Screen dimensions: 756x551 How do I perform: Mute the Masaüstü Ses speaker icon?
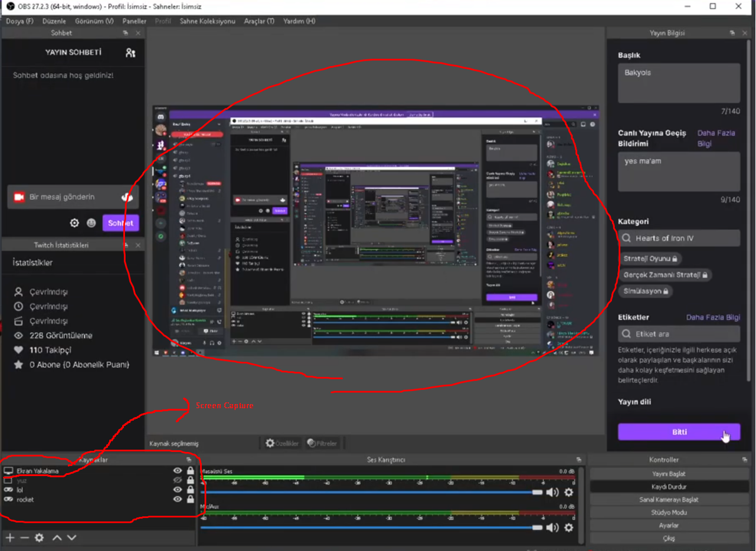point(552,492)
